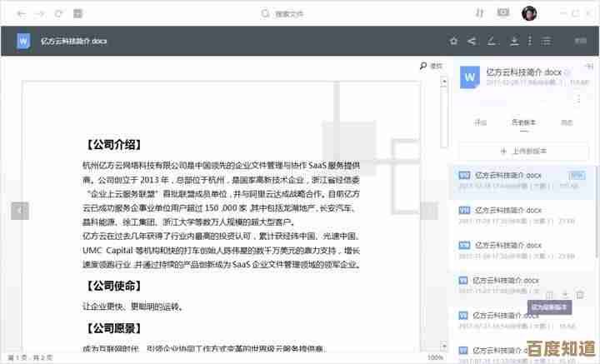
Task: Favorite the document with the star icon
Action: click(x=453, y=41)
